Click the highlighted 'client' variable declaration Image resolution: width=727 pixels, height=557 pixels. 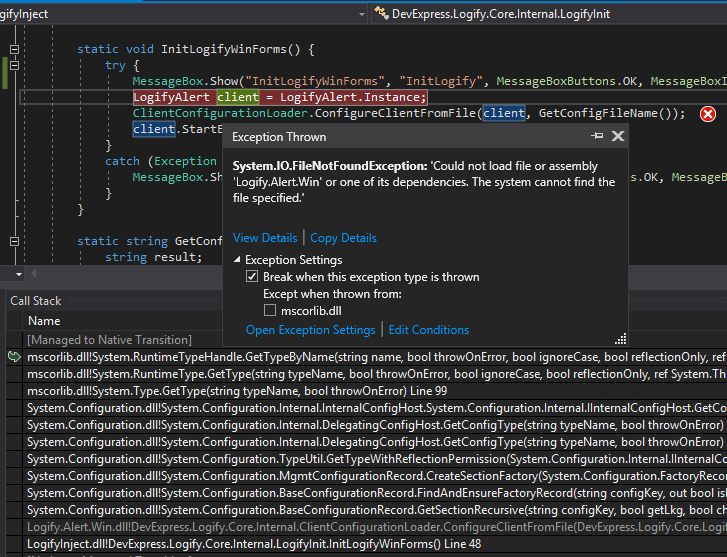pos(238,97)
